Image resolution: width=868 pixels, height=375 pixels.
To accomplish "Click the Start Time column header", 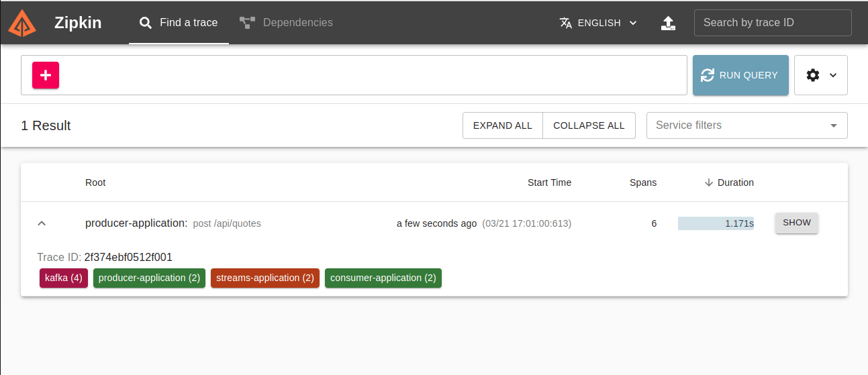I will [549, 182].
